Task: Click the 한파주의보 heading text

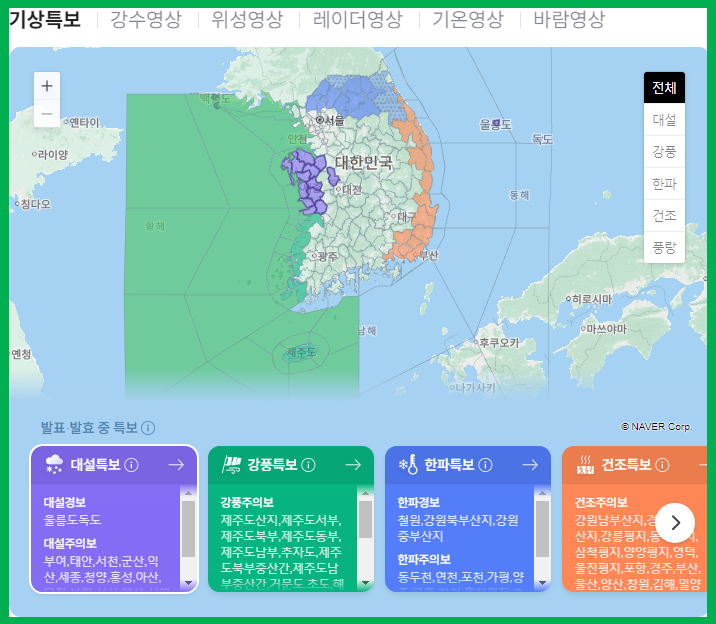Action: (424, 560)
